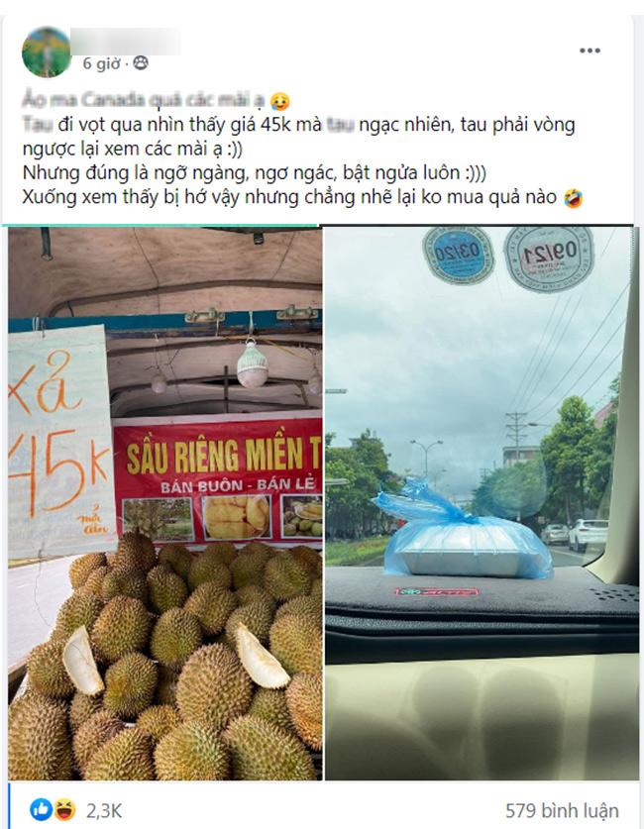Viewport: 644px width, 829px height.
Task: Click the Haha reaction emoji icon
Action: 63,809
